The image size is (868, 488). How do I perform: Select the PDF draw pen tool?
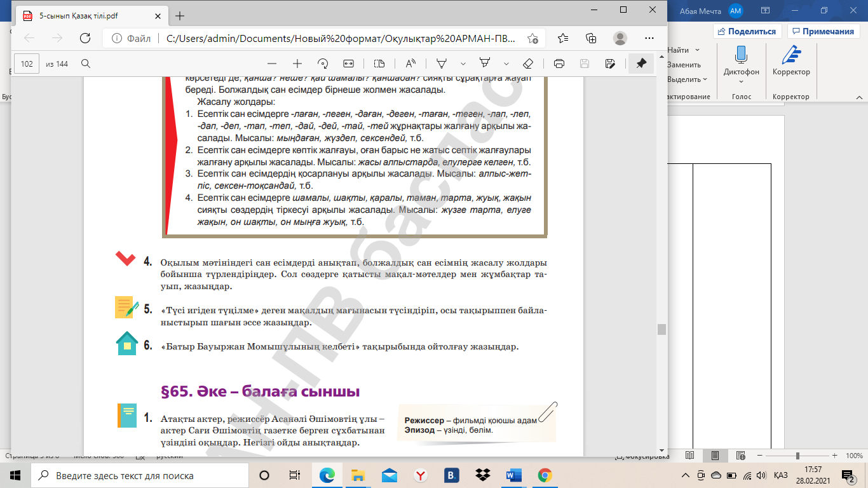click(x=442, y=64)
